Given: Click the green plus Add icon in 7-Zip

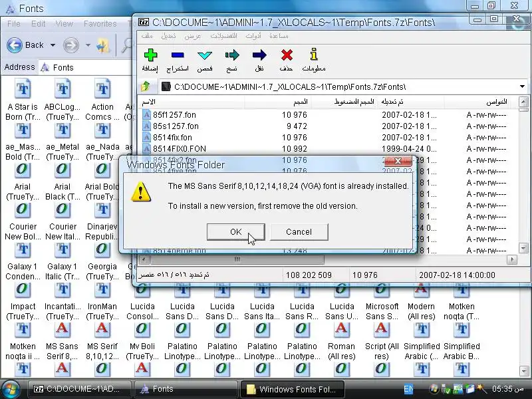Looking at the screenshot, I should [150, 55].
